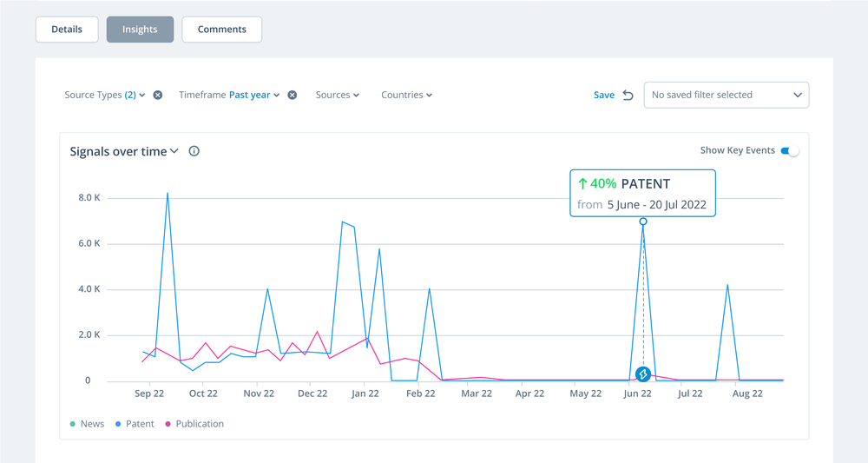Click the 4.0 K axis value
Viewport: 868px width, 463px height.
pyautogui.click(x=89, y=289)
